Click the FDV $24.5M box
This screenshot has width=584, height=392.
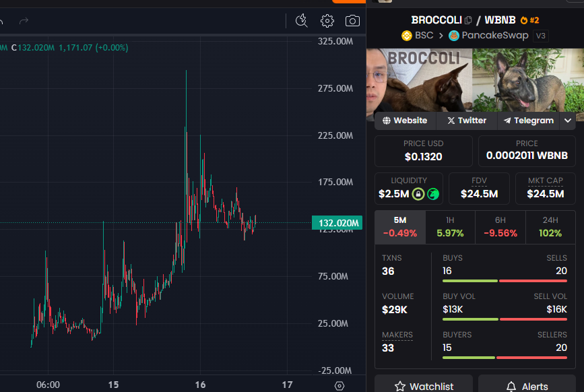pyautogui.click(x=479, y=189)
